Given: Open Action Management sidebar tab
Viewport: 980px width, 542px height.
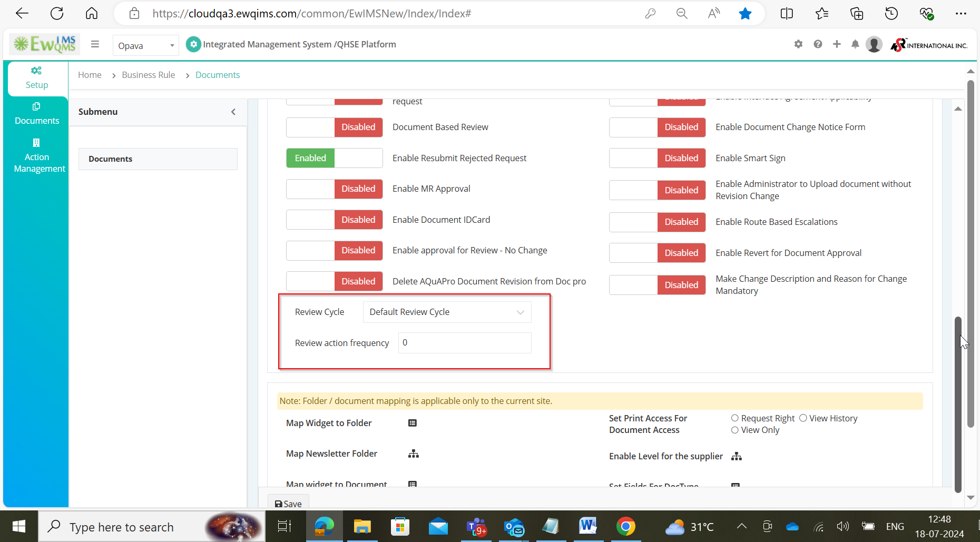Looking at the screenshot, I should pos(37,156).
